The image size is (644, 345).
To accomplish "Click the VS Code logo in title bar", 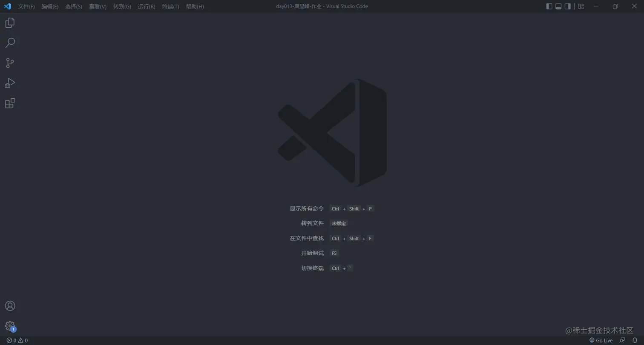I will [x=7, y=6].
